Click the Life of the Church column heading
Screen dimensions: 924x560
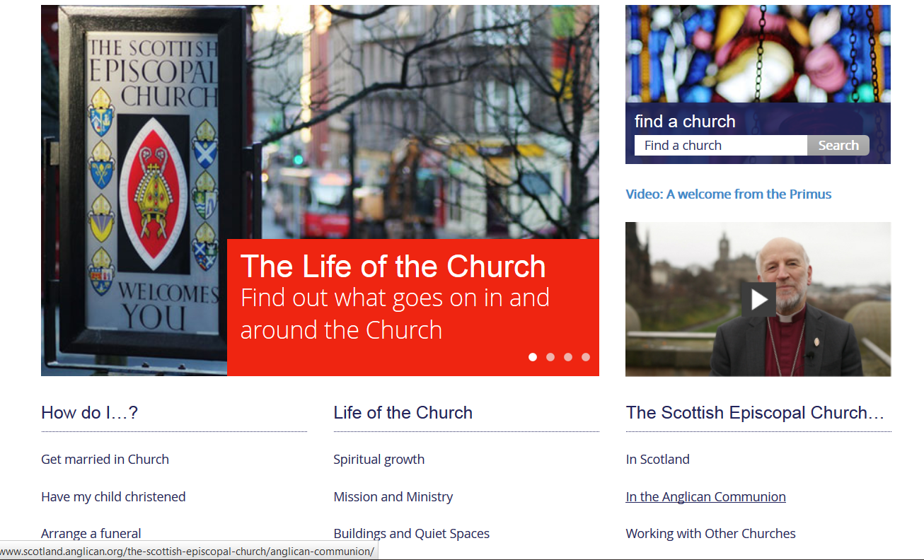click(403, 413)
